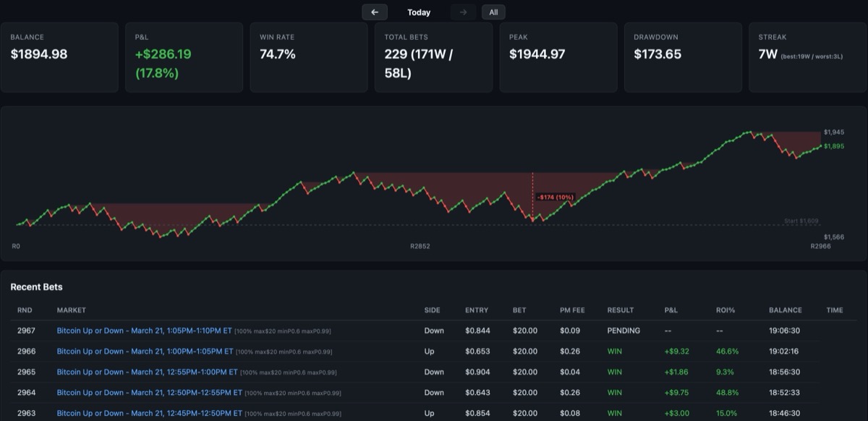Open the Bitcoin 1:00PM-1:05PM ET market link
Viewport: 868px width, 421px height.
[145, 351]
